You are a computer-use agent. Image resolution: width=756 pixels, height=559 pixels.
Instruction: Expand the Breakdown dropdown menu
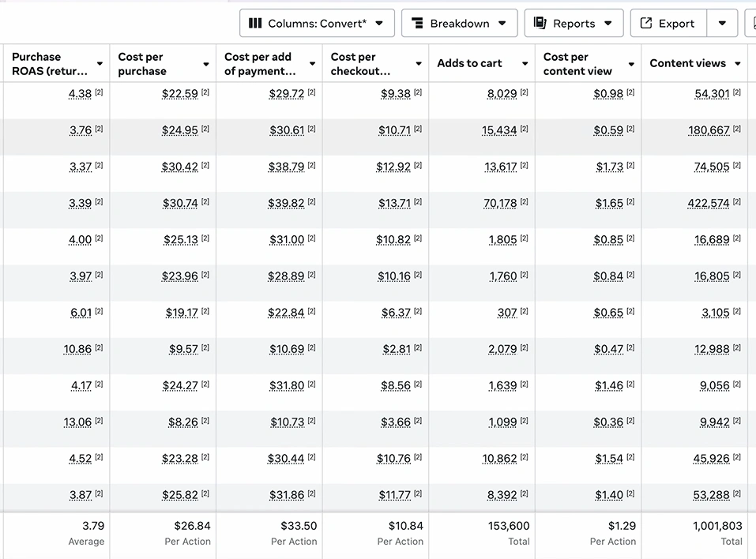tap(502, 24)
